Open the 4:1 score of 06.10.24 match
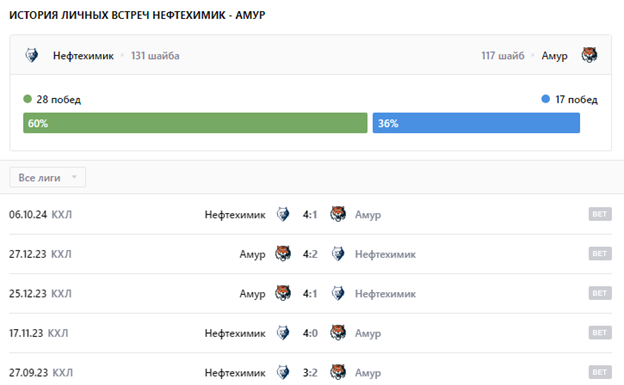 (310, 215)
